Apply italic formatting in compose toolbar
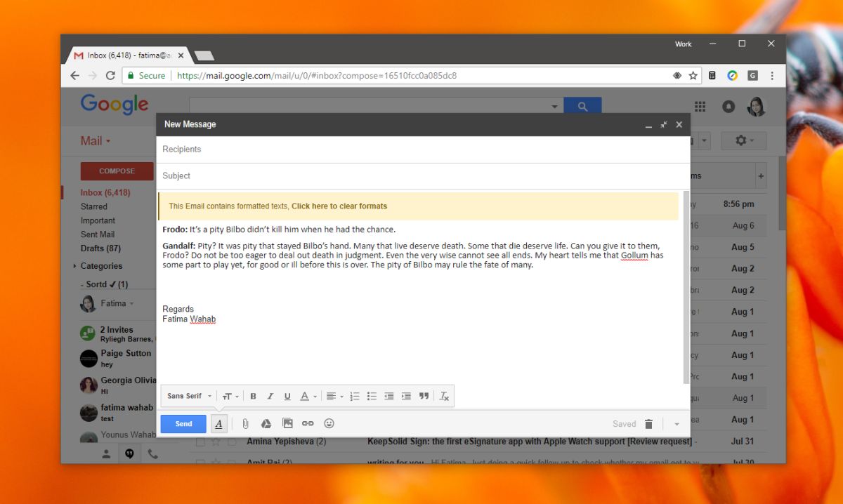This screenshot has height=504, width=843. [x=270, y=397]
